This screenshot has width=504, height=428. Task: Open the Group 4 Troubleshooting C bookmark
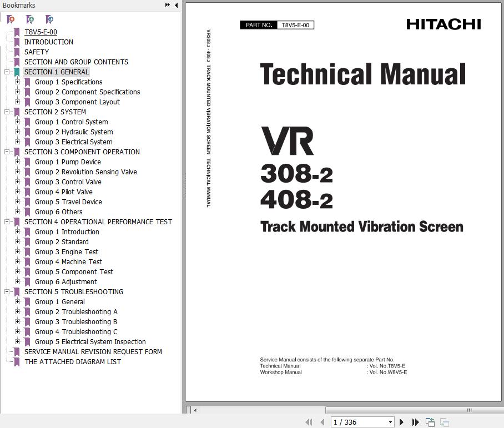(76, 332)
